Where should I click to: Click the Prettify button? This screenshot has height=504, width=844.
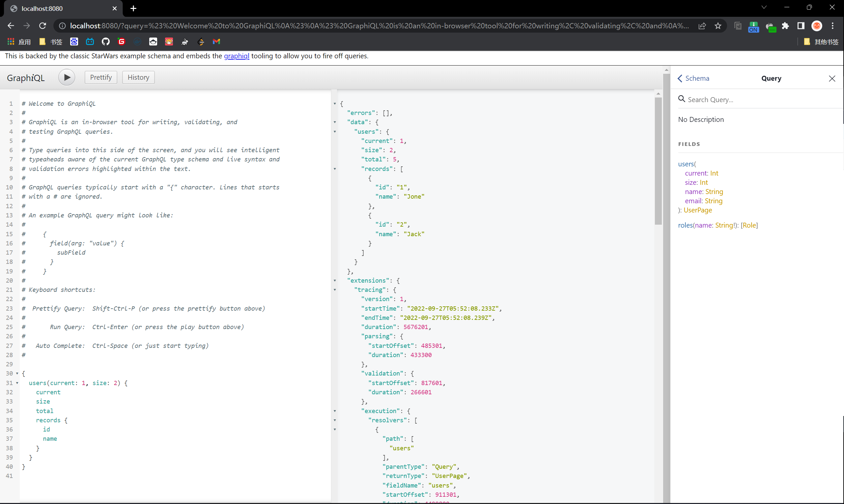pyautogui.click(x=101, y=77)
